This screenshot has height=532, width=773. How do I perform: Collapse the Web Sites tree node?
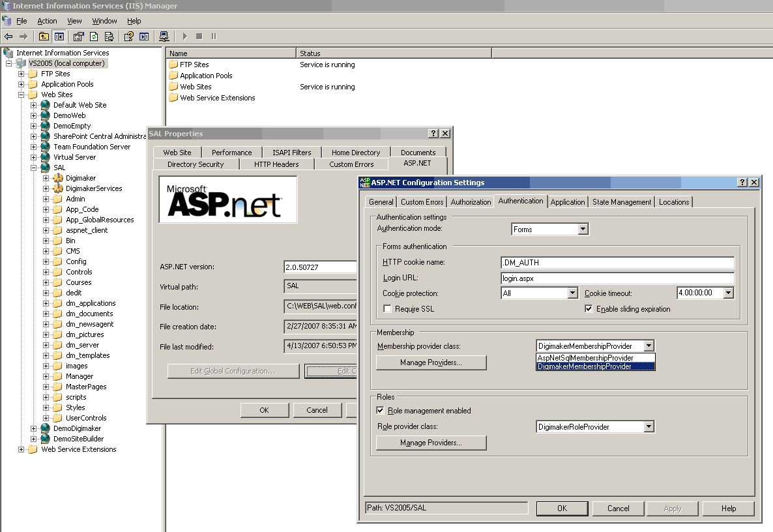(x=22, y=95)
